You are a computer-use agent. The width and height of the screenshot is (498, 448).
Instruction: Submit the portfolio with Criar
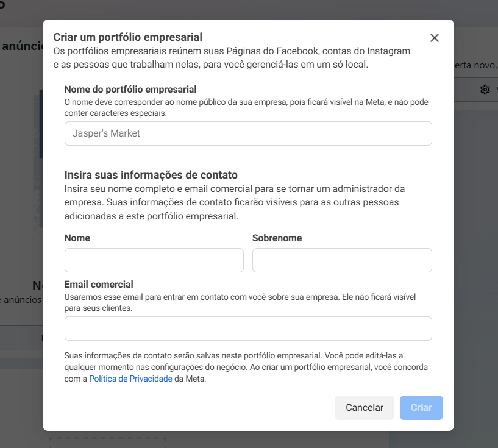click(421, 407)
